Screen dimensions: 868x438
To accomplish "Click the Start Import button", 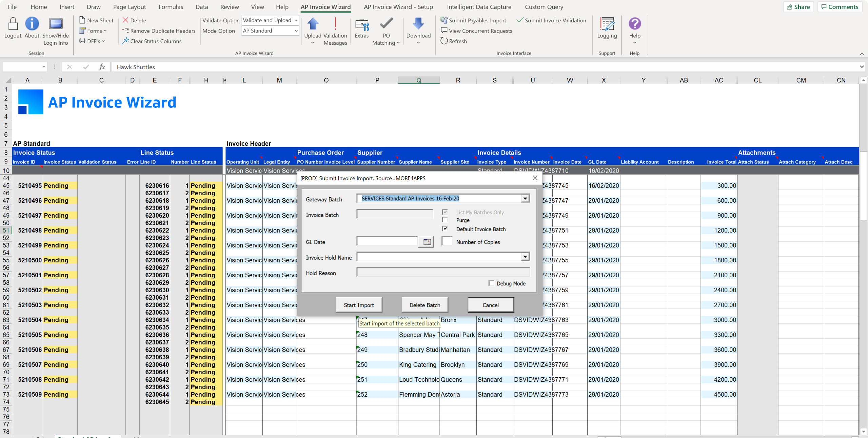I will (x=359, y=305).
